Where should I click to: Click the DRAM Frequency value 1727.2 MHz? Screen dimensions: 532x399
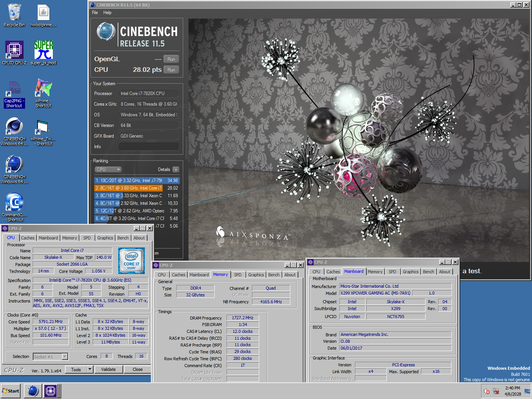click(x=242, y=318)
